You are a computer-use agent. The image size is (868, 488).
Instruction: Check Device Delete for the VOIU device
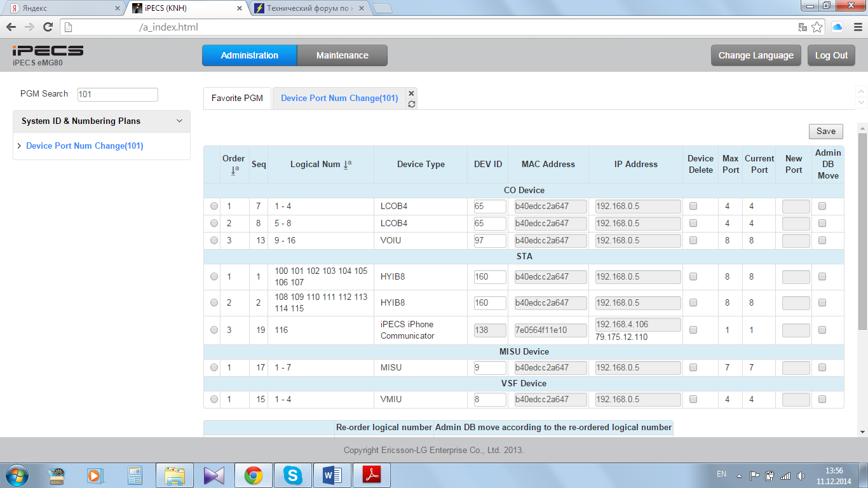pyautogui.click(x=693, y=241)
